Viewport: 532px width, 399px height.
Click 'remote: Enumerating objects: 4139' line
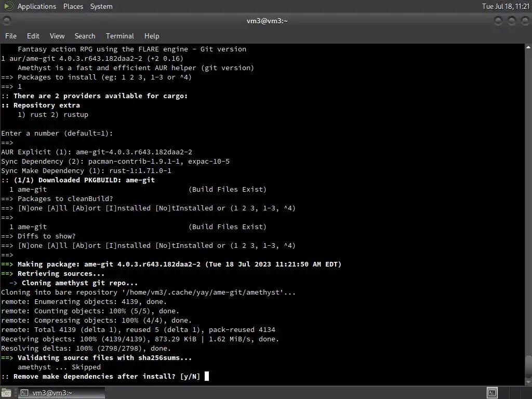(x=84, y=302)
